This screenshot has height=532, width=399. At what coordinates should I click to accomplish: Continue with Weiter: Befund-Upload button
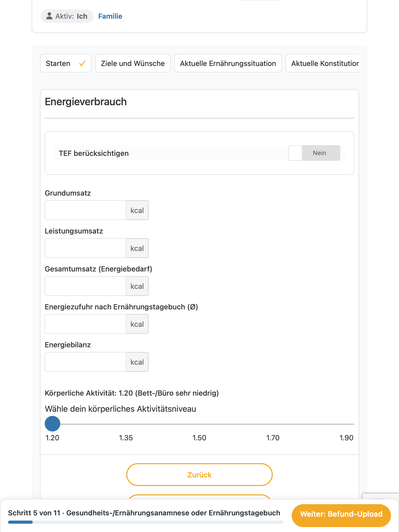(341, 514)
